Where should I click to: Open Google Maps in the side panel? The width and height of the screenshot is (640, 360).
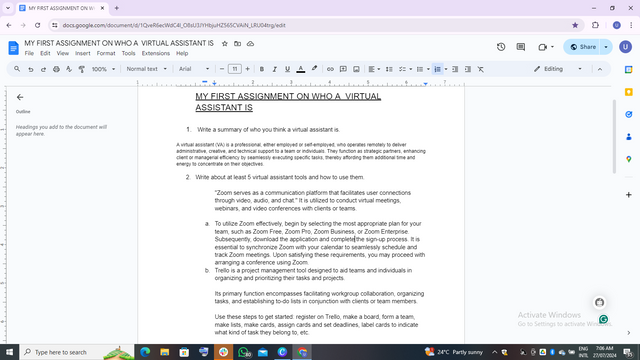click(x=629, y=159)
